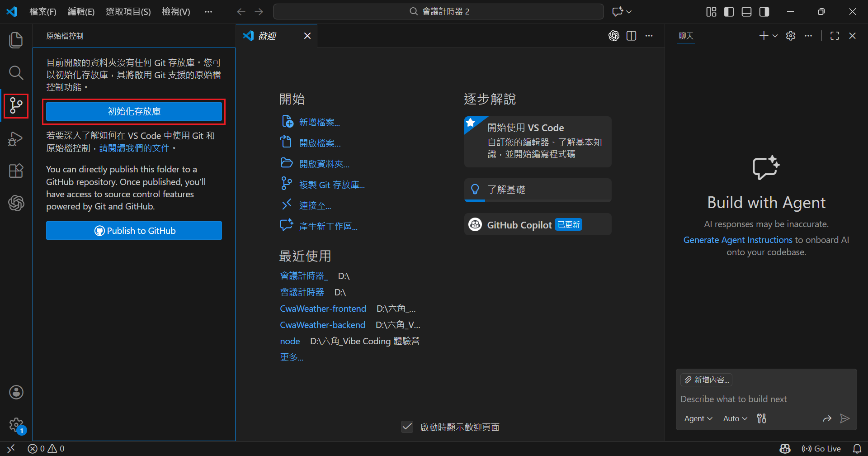The width and height of the screenshot is (868, 456).
Task: Toggle the primary side bar layout button
Action: pyautogui.click(x=729, y=12)
